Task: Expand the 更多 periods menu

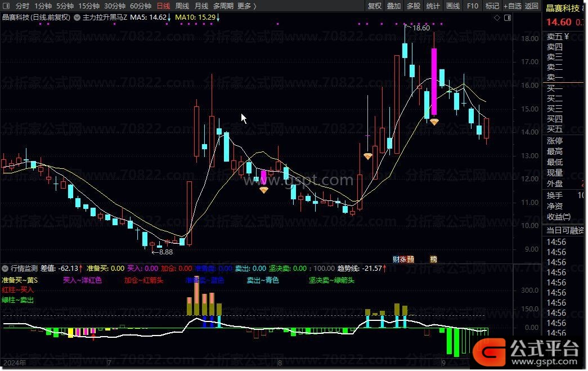Action: tap(247, 6)
